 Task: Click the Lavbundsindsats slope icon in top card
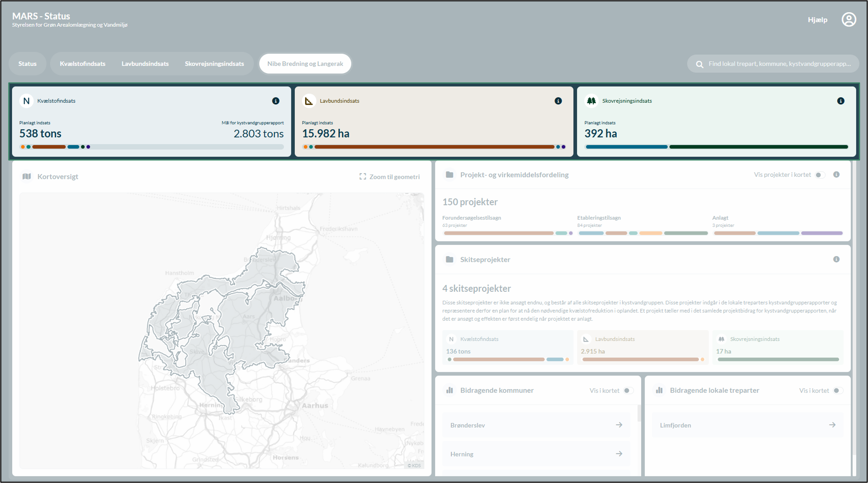point(309,101)
